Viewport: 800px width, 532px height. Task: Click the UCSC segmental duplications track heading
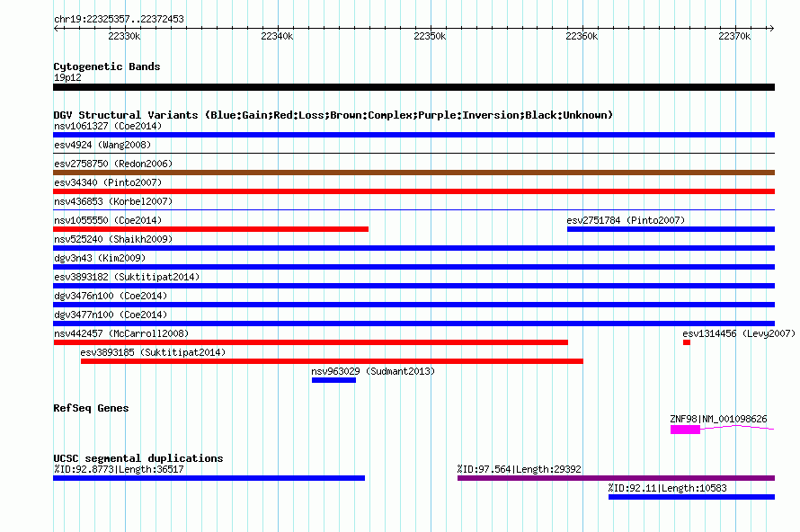click(138, 458)
